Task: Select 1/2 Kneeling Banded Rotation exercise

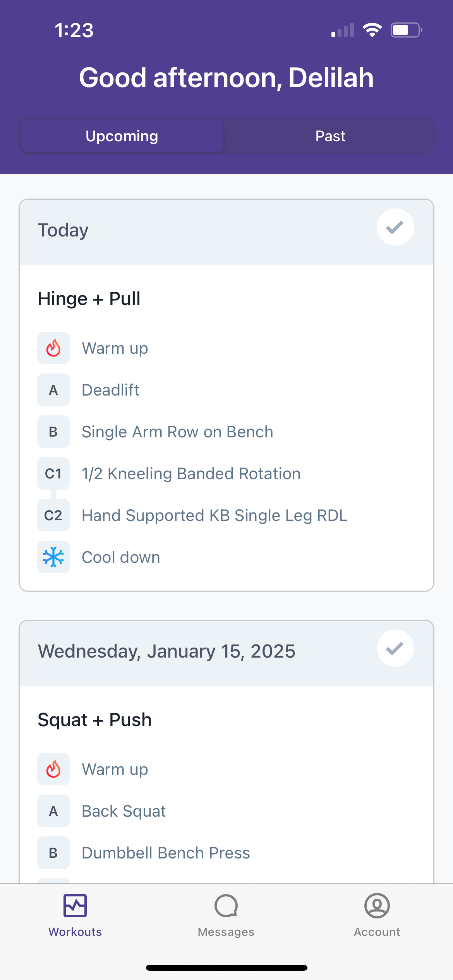Action: click(x=191, y=473)
